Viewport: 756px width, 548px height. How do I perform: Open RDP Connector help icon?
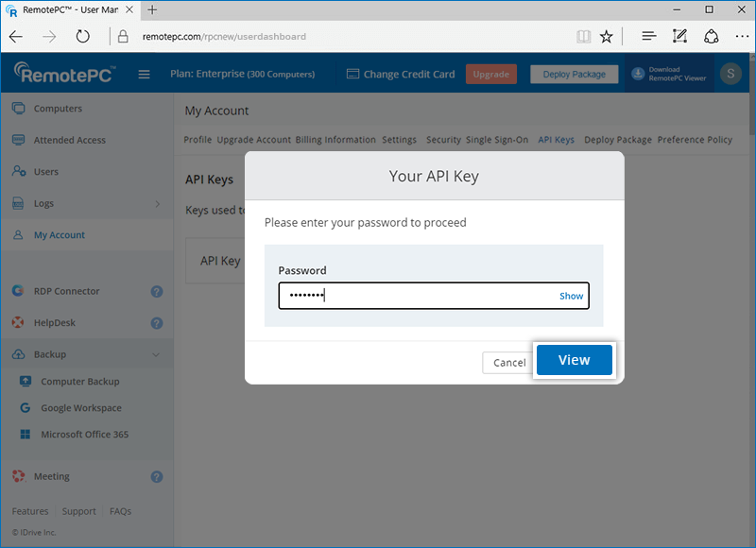157,292
